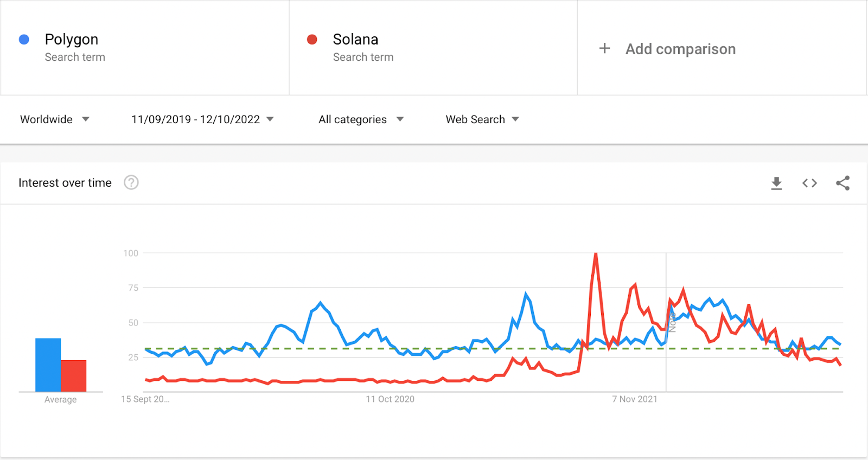
Task: Select the blue Polygon legend dot
Action: (23, 39)
